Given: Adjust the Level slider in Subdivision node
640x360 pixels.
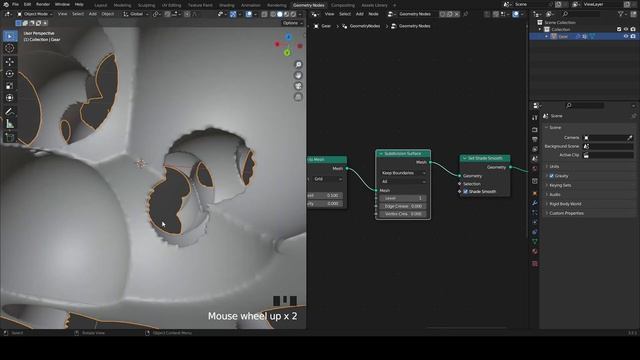Looking at the screenshot, I should coord(403,198).
